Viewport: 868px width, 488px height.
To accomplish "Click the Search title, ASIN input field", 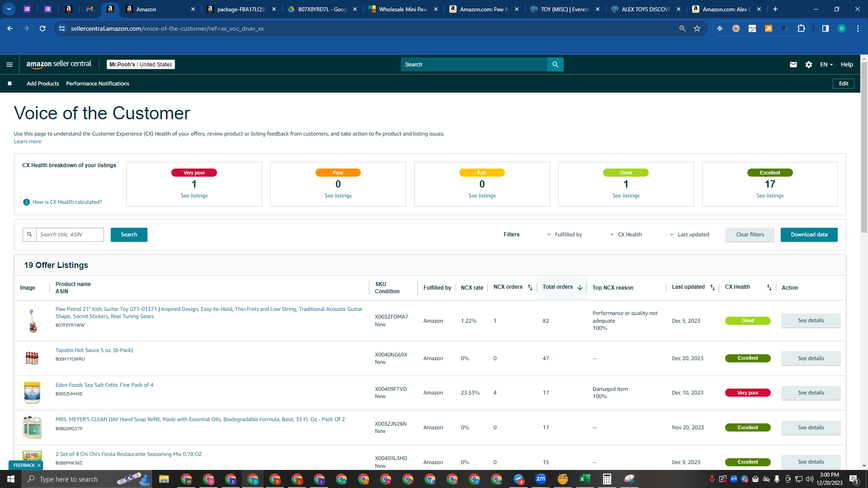I will coord(70,235).
